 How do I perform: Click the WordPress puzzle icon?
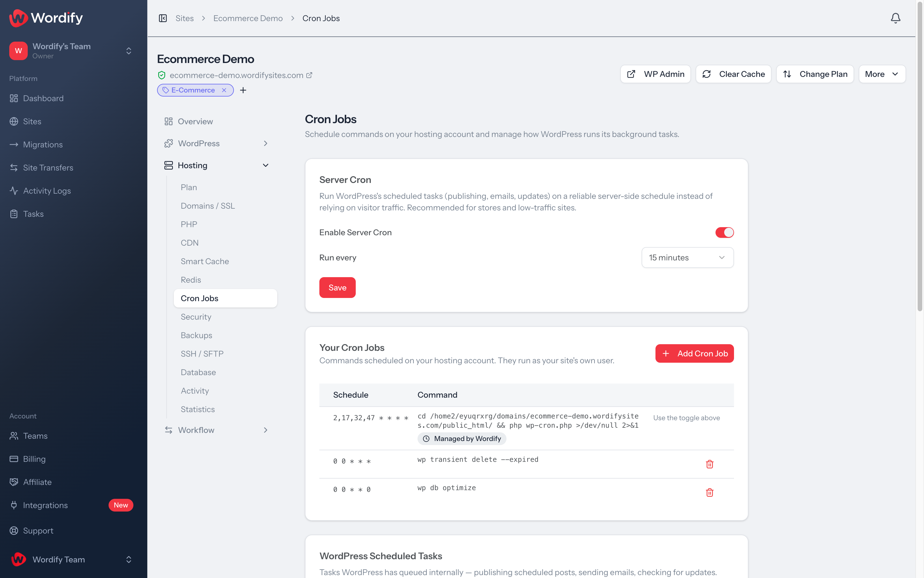click(168, 143)
